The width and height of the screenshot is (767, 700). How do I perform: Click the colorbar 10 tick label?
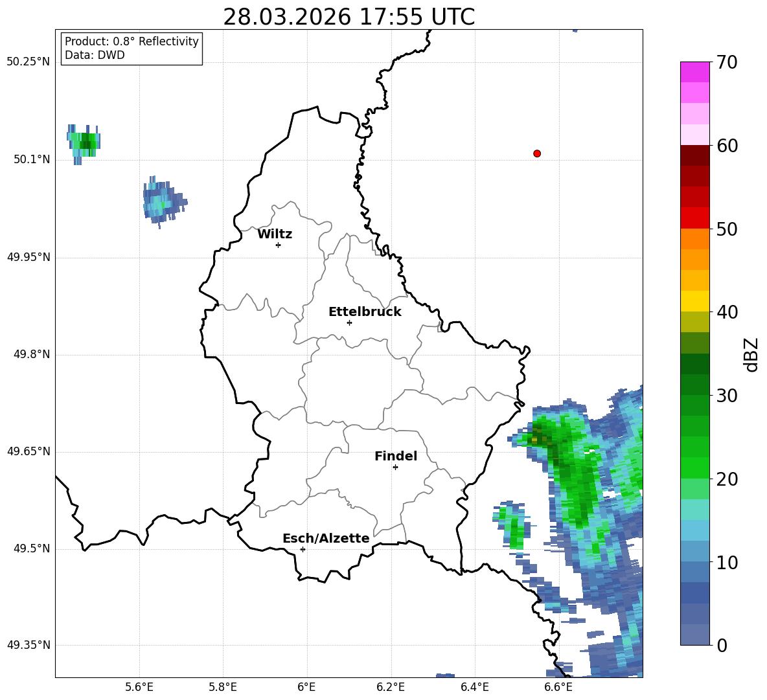click(727, 562)
